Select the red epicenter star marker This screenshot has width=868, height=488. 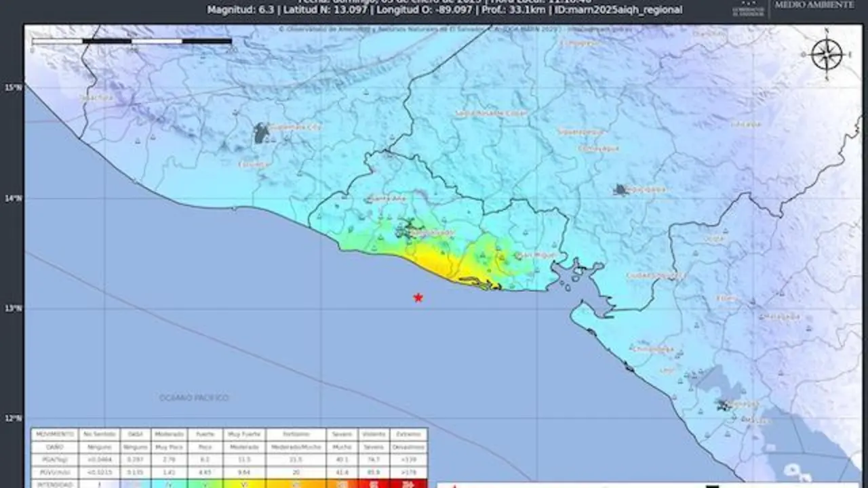(x=418, y=297)
